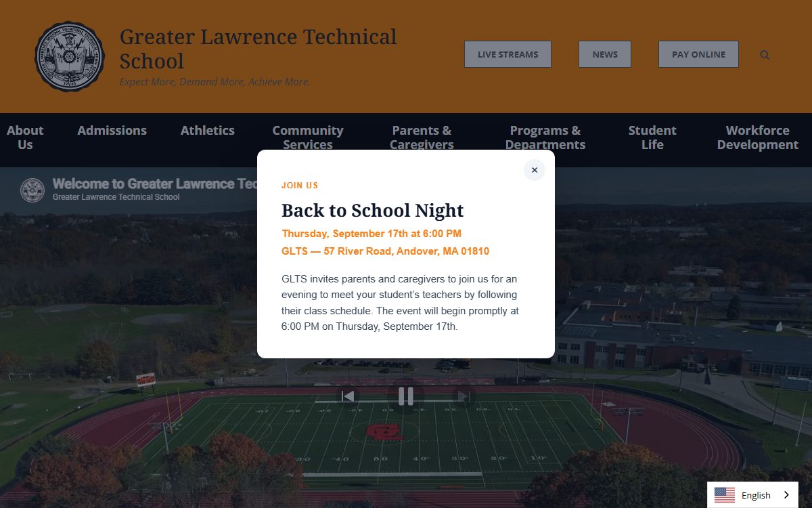The height and width of the screenshot is (508, 812).
Task: Open the search magnifier icon
Action: coord(765,55)
